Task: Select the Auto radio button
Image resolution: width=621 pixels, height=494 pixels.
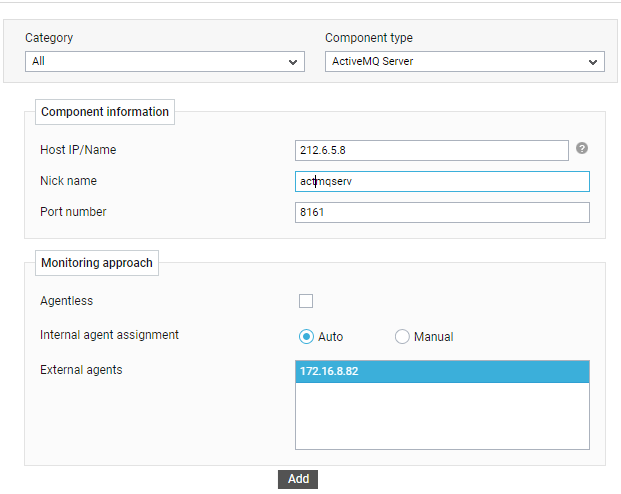Action: (x=306, y=337)
